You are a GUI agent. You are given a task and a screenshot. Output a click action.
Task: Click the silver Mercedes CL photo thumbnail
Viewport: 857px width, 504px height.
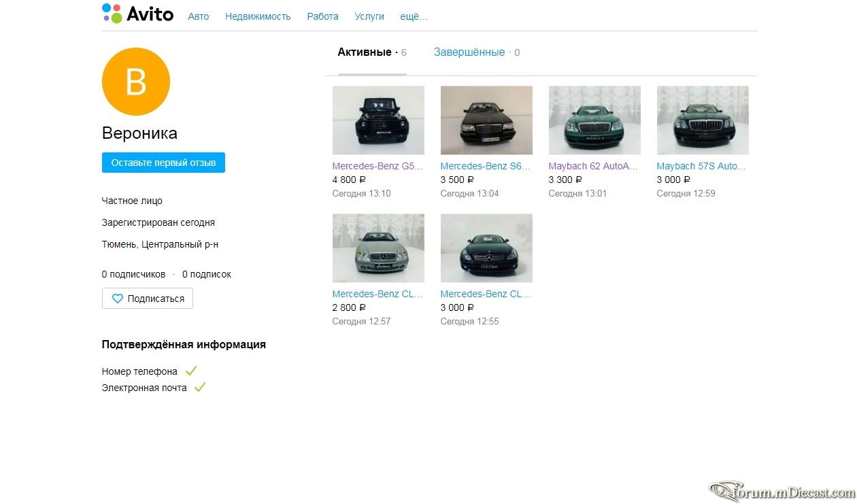(378, 248)
